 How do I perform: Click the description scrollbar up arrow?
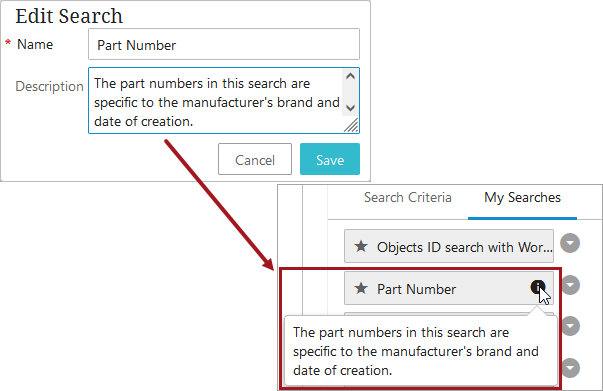tap(350, 76)
